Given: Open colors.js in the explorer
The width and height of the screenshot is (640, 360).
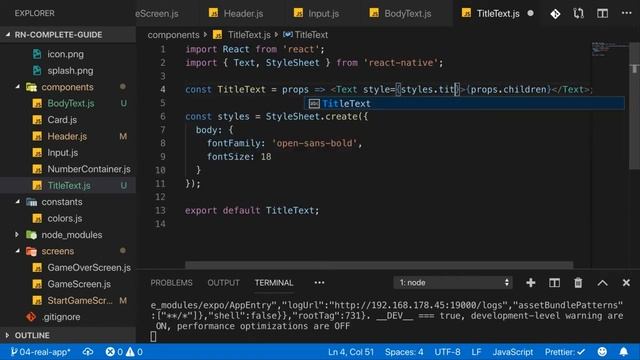Looking at the screenshot, I should pyautogui.click(x=64, y=218).
